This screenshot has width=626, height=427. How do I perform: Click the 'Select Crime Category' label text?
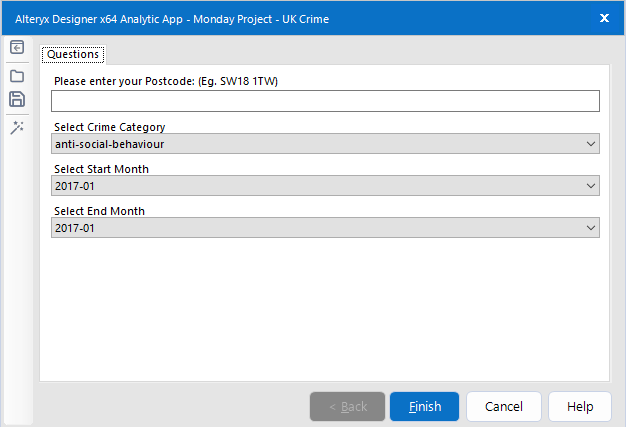[x=110, y=128]
